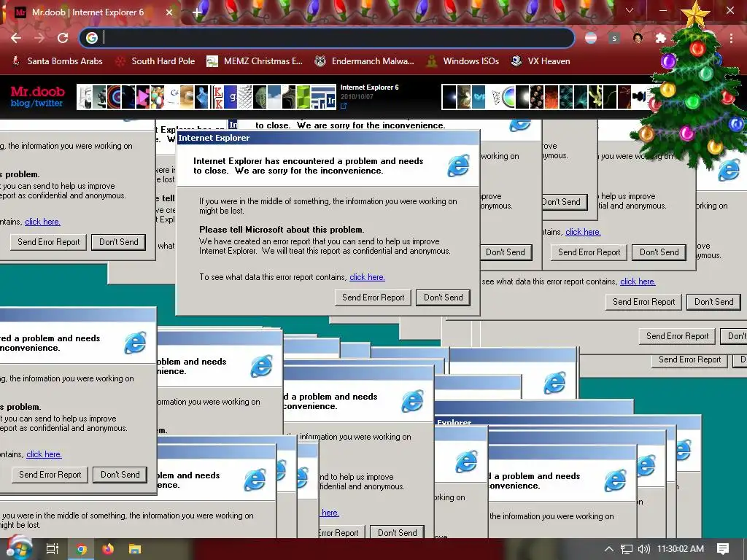Click Don't Send beside cropped 'rror Report' button
Image resolution: width=747 pixels, height=560 pixels.
(398, 532)
